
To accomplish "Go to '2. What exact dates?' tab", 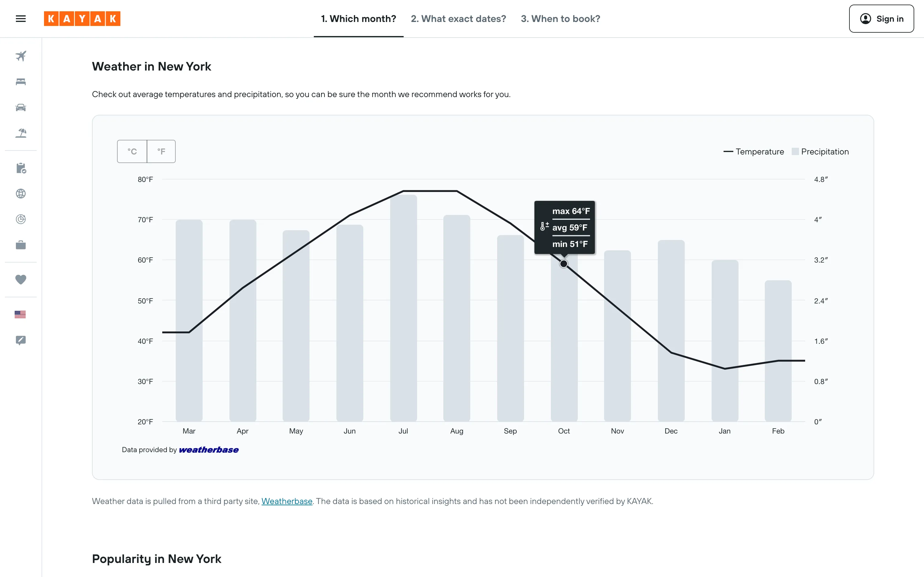I will click(458, 19).
